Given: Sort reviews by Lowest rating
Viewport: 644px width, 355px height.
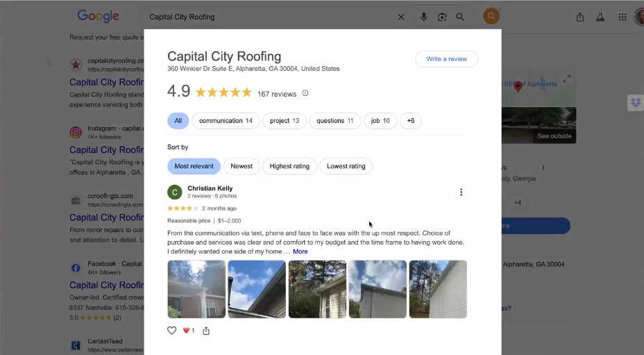Looking at the screenshot, I should (x=346, y=166).
